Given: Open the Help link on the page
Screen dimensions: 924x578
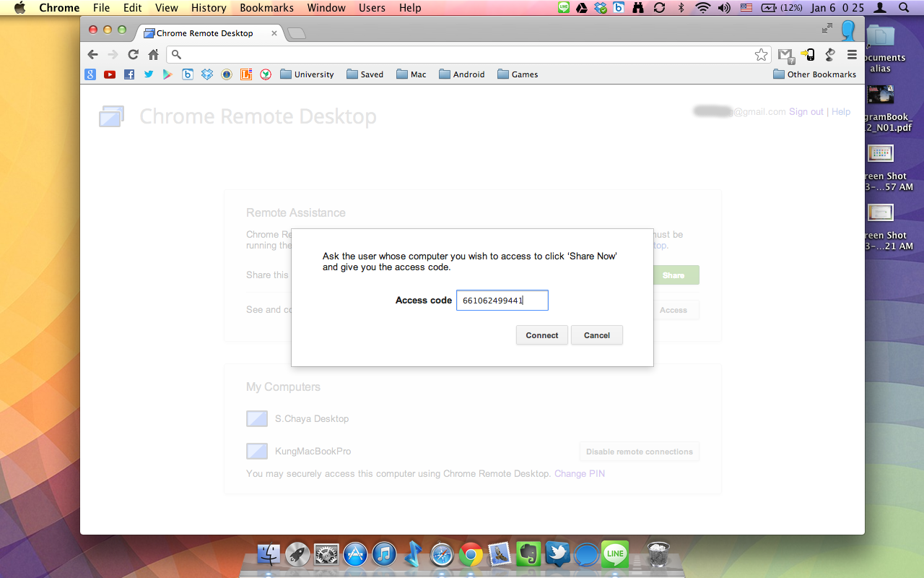Looking at the screenshot, I should 841,112.
